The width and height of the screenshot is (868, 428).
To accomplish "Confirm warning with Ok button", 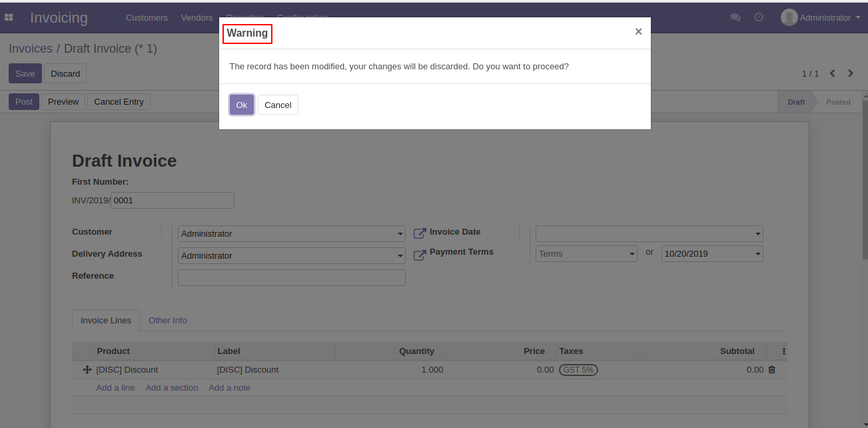I will [x=242, y=105].
